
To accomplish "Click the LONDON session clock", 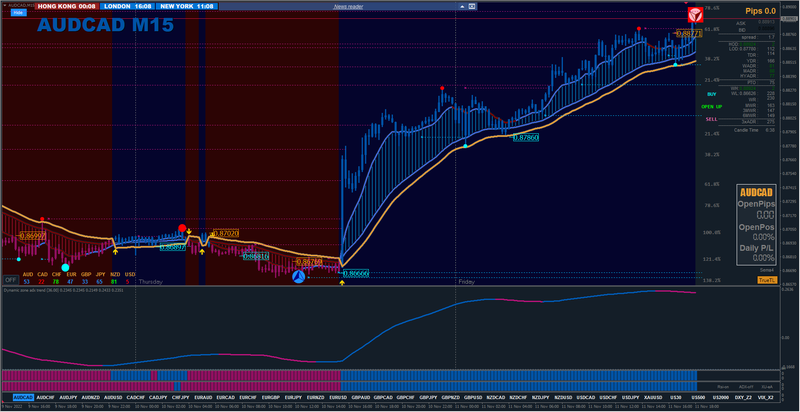I will pyautogui.click(x=128, y=7).
